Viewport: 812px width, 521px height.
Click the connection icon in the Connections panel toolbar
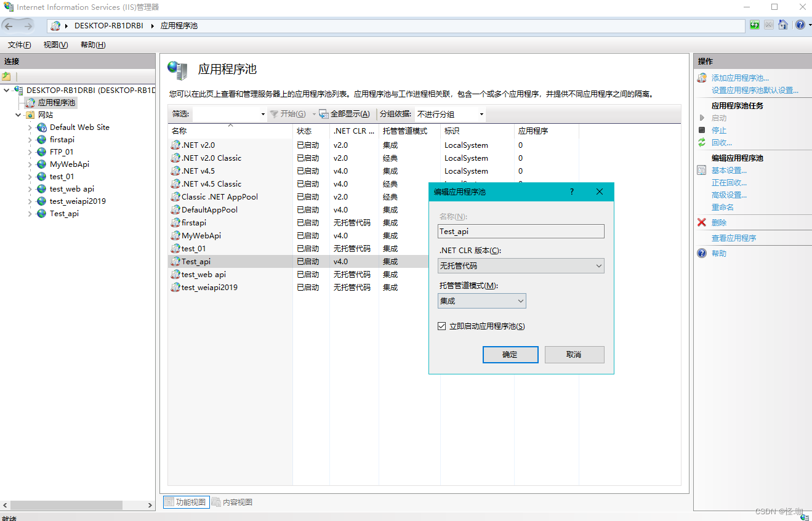(7, 76)
